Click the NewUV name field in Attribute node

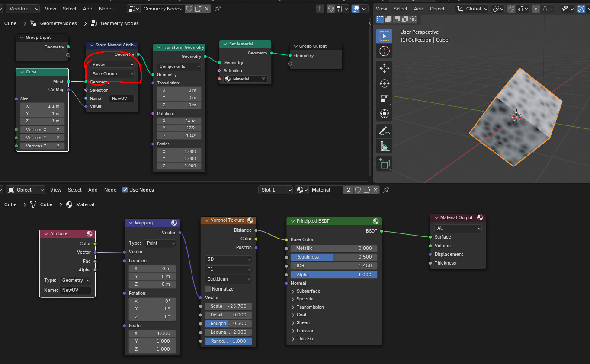tap(76, 291)
